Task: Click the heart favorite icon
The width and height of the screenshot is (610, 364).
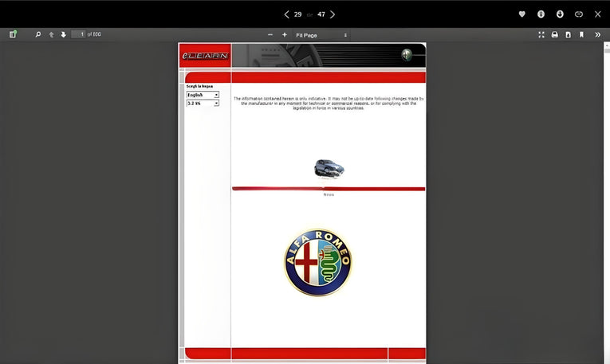Action: [x=522, y=14]
